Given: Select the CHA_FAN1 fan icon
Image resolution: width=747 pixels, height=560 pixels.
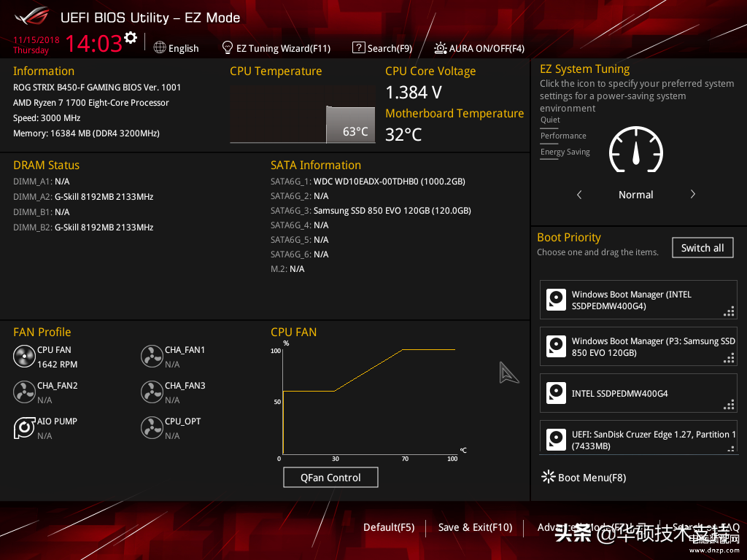Looking at the screenshot, I should 152,356.
